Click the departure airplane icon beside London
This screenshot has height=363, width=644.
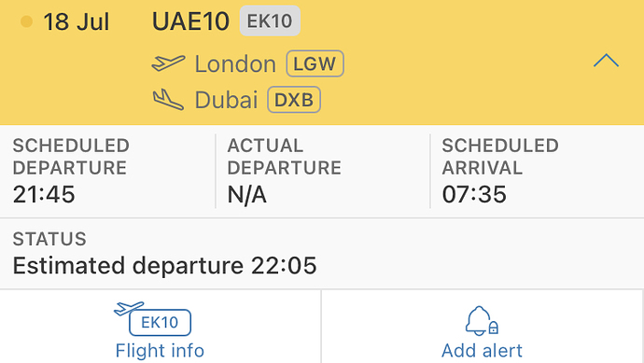tap(168, 63)
